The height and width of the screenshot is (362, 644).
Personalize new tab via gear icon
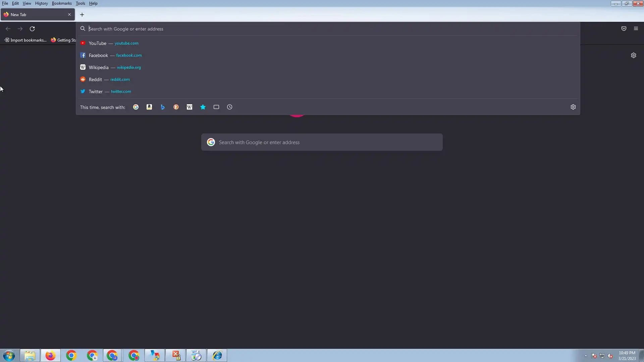633,55
